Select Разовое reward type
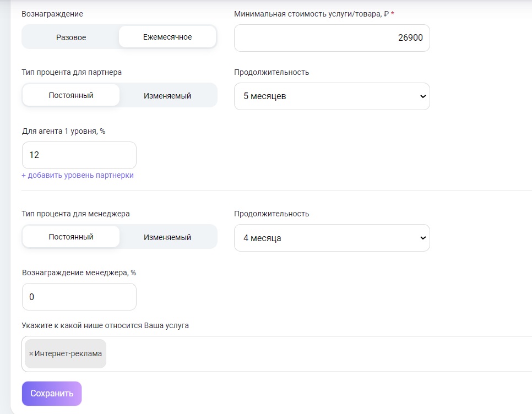 click(x=71, y=37)
